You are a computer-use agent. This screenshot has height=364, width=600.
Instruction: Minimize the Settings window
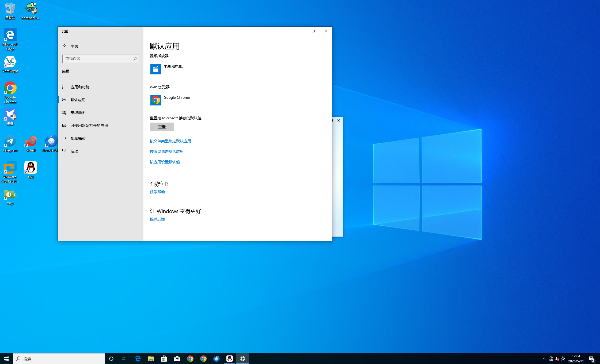(x=301, y=31)
